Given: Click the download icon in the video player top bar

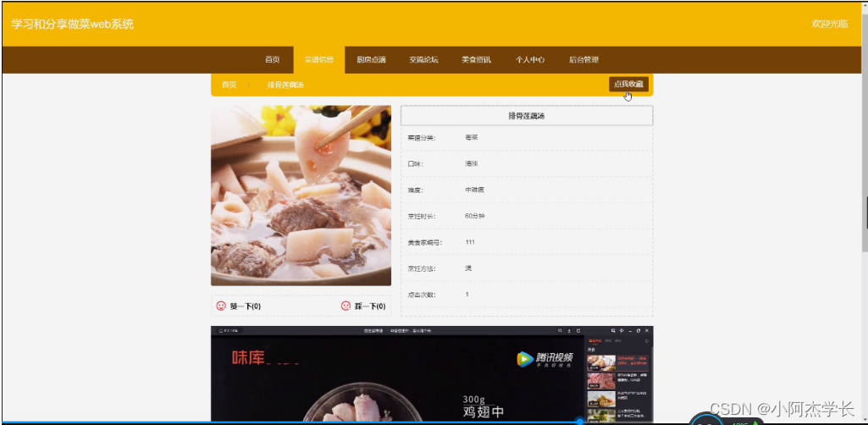Looking at the screenshot, I should [569, 331].
